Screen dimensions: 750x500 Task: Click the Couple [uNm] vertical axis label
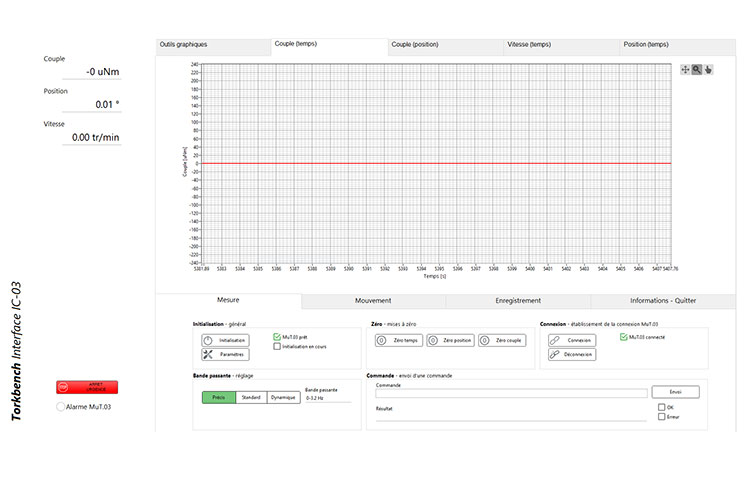pos(185,162)
